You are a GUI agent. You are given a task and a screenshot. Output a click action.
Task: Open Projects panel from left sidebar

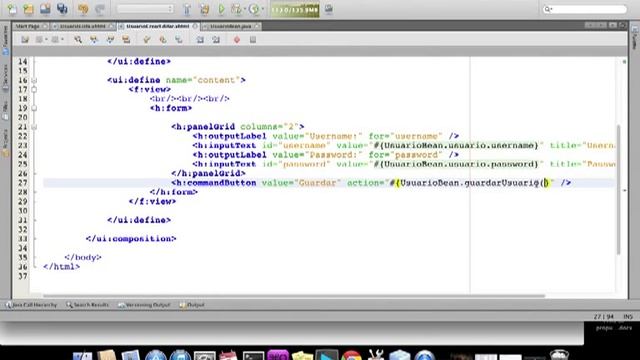click(x=5, y=144)
